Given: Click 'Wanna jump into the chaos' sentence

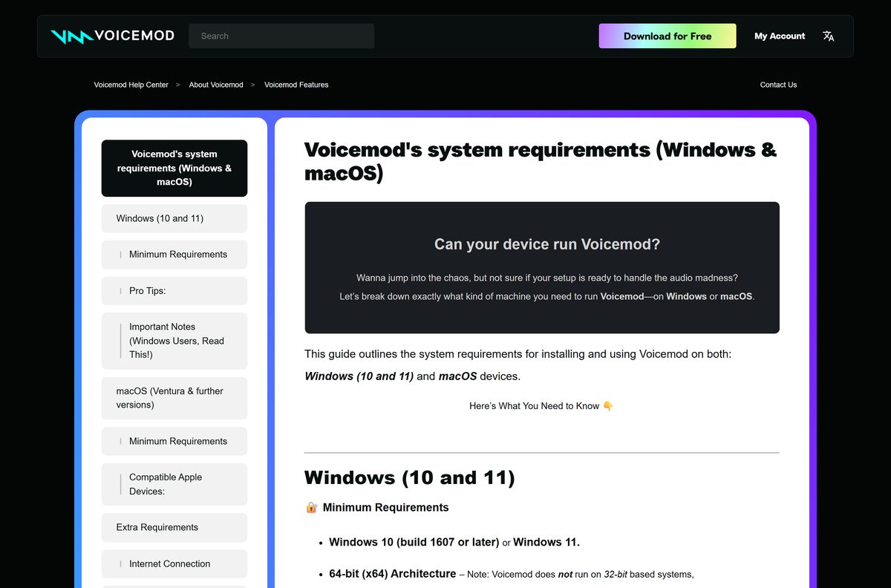Looking at the screenshot, I should 547,278.
